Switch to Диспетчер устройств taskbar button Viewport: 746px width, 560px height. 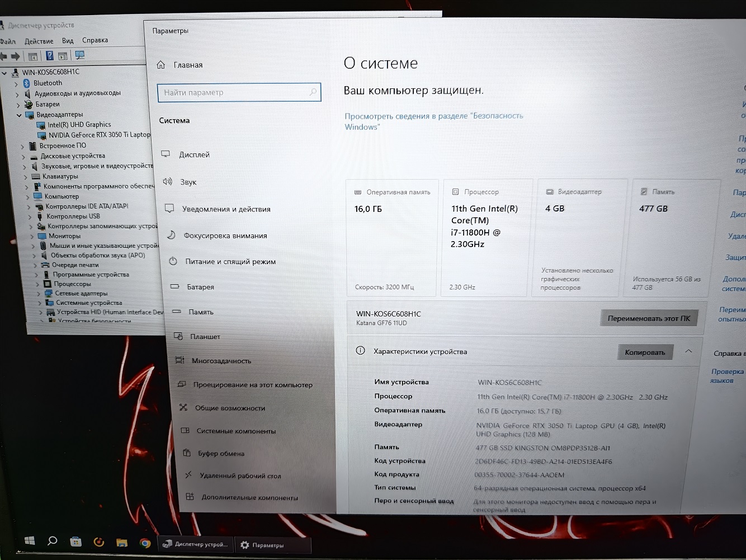tap(196, 544)
